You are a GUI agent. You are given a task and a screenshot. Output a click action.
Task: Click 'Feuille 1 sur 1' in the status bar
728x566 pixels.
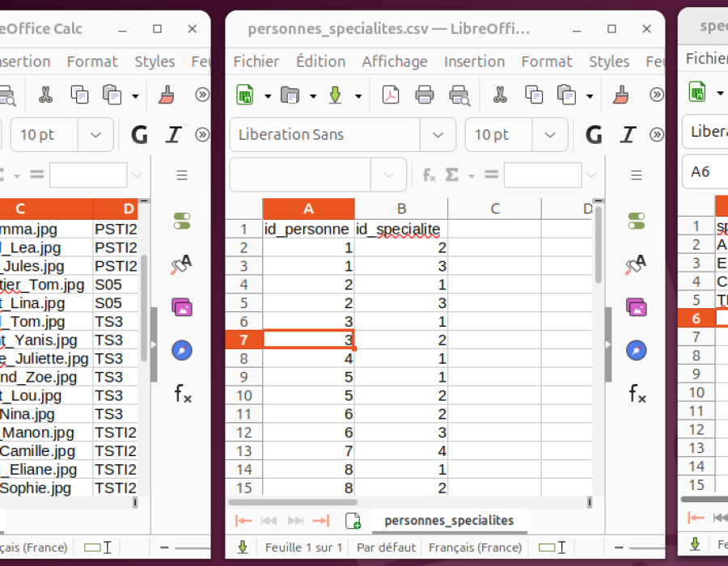(303, 547)
